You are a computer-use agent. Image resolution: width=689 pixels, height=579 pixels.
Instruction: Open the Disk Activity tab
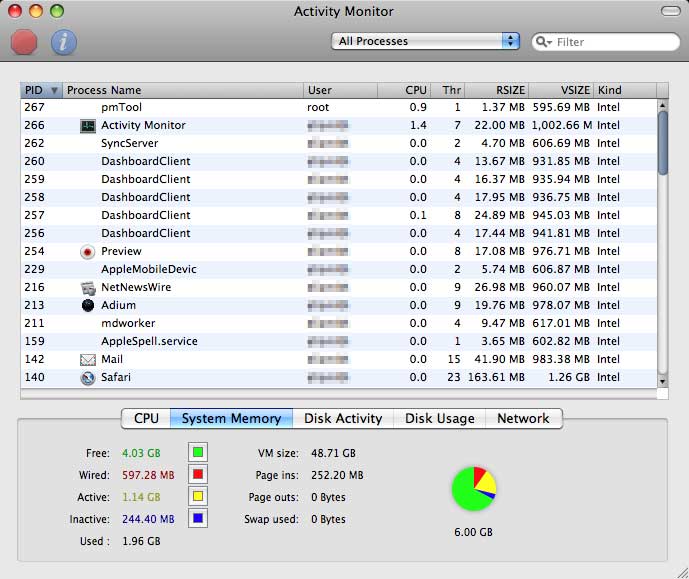(343, 418)
